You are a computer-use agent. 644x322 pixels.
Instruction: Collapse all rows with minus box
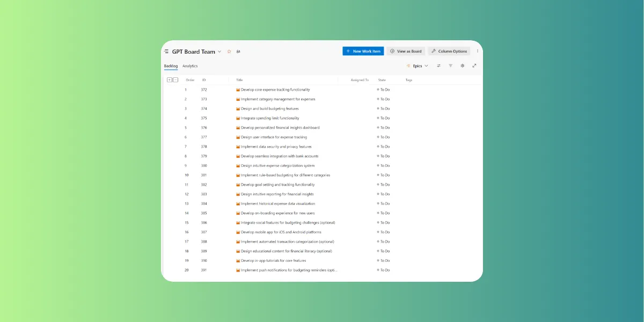click(x=175, y=80)
